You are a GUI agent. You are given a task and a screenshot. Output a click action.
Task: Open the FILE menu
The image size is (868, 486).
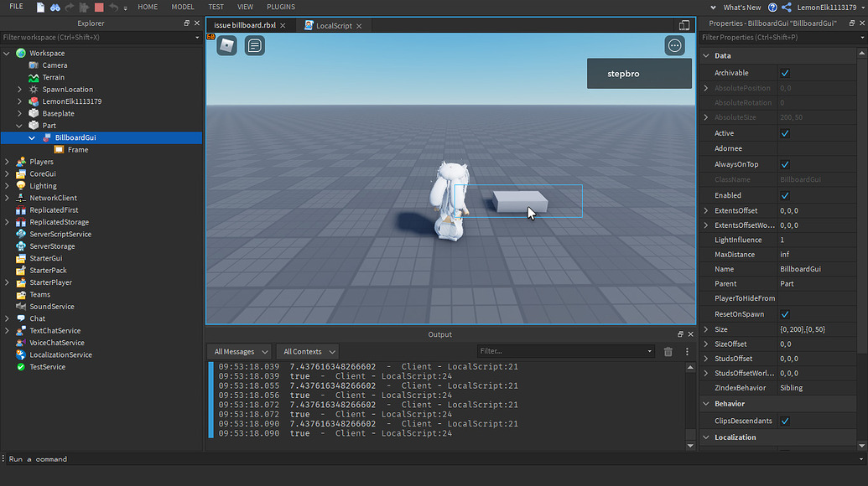point(16,7)
